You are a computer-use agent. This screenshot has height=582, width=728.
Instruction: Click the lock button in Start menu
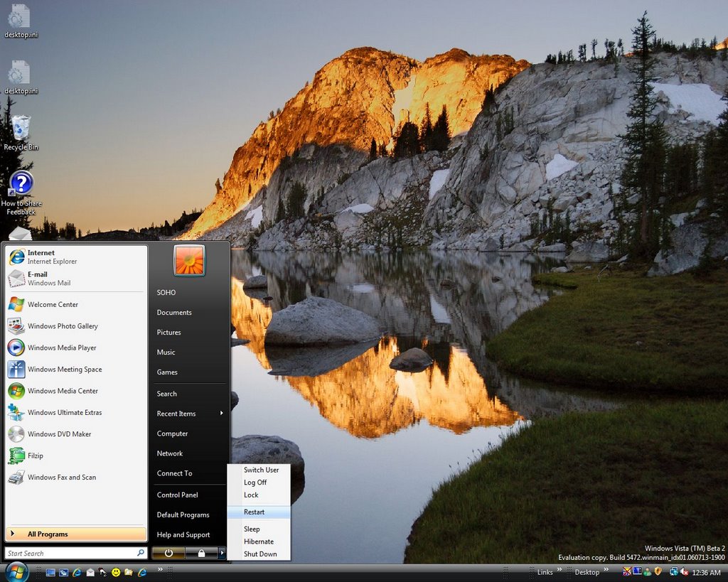[201, 553]
